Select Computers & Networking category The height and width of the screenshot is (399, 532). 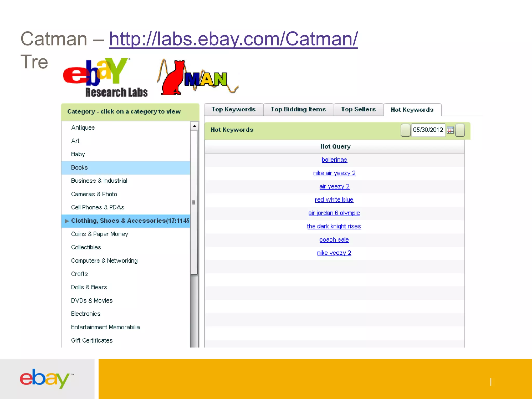tap(126, 261)
